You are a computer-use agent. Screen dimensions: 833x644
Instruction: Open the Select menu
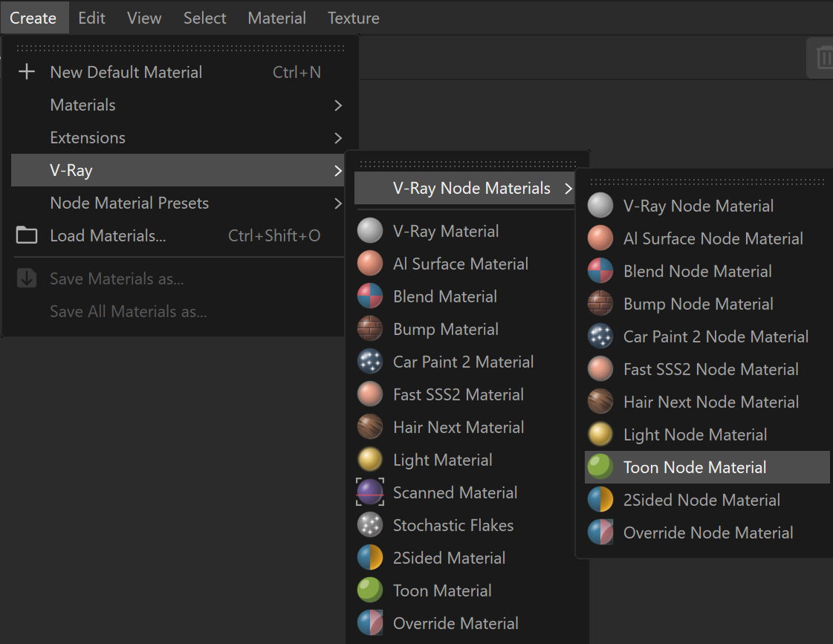click(204, 18)
